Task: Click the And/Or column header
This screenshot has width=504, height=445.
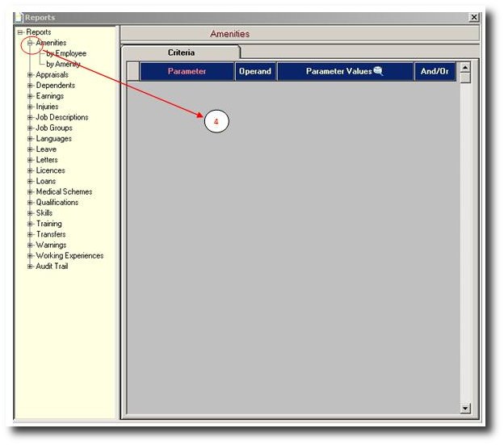Action: [435, 72]
